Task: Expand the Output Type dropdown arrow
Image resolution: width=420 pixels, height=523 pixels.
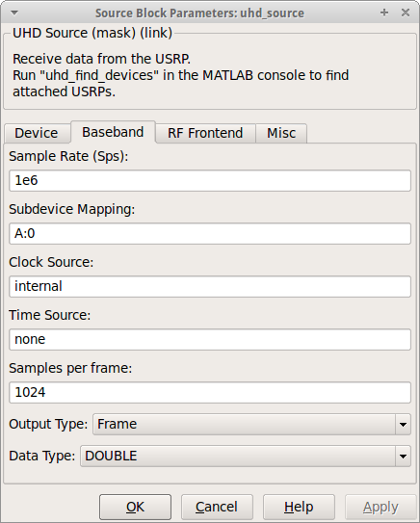Action: pos(403,424)
